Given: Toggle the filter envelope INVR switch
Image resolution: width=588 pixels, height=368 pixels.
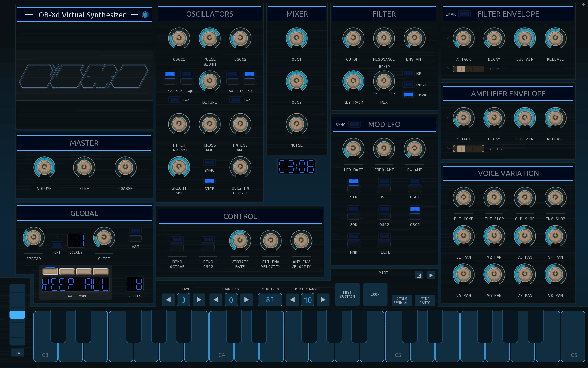Looking at the screenshot, I should pyautogui.click(x=465, y=14).
